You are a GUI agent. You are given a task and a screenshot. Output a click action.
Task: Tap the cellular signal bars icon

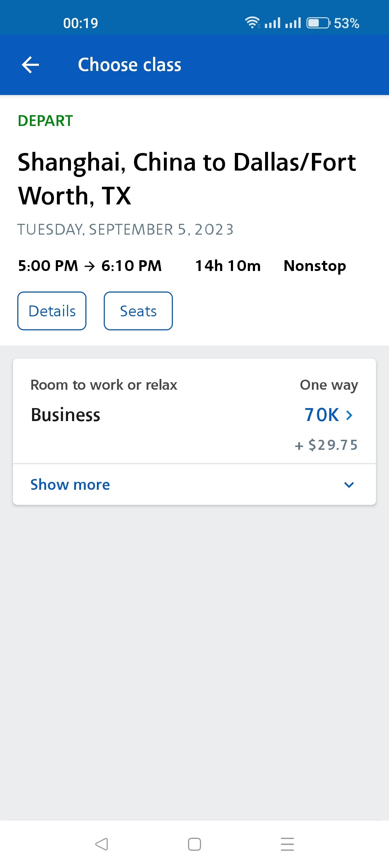283,23
